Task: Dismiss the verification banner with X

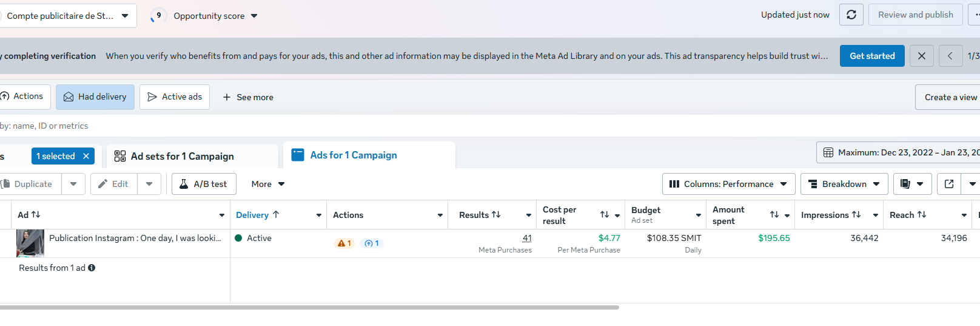Action: click(921, 56)
